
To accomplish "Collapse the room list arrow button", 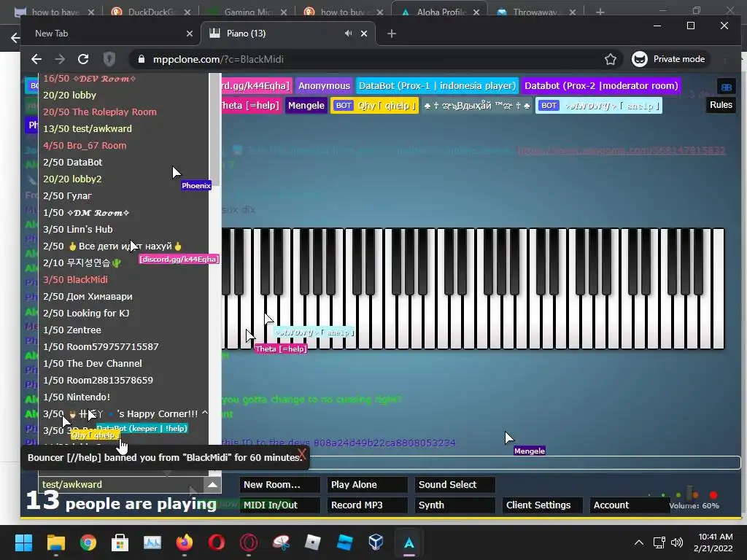I will coord(212,485).
